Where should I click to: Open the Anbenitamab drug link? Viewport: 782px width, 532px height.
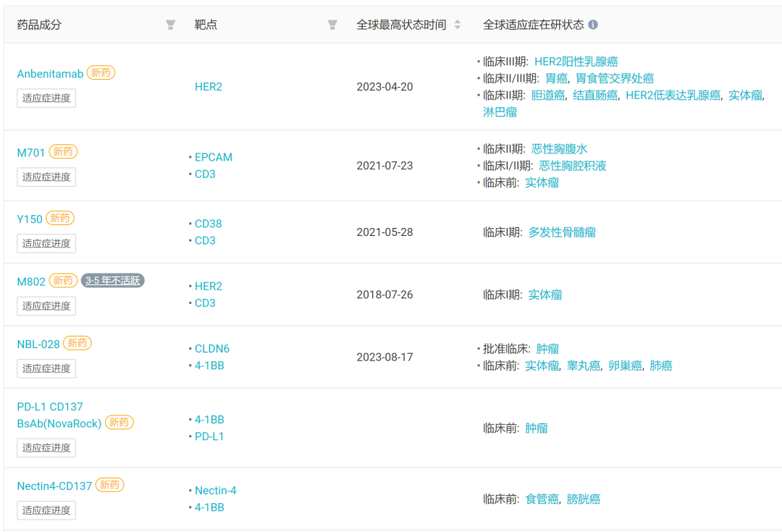pos(50,74)
